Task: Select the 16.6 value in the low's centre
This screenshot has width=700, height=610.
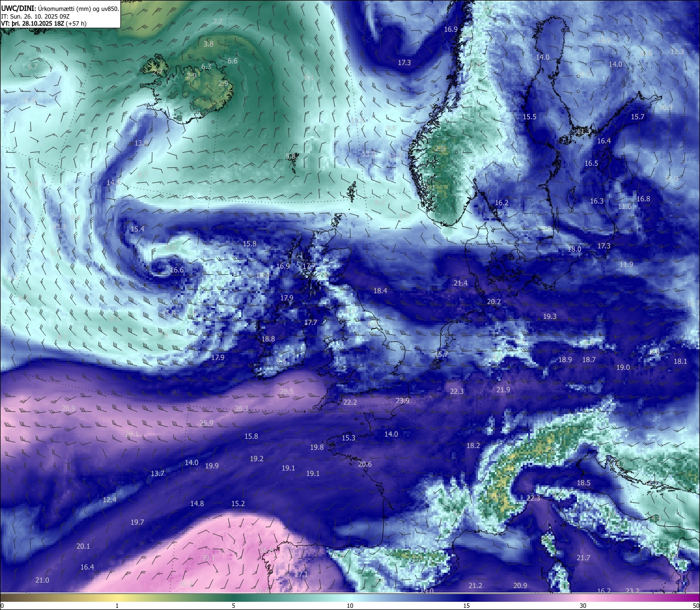Action: [x=177, y=270]
